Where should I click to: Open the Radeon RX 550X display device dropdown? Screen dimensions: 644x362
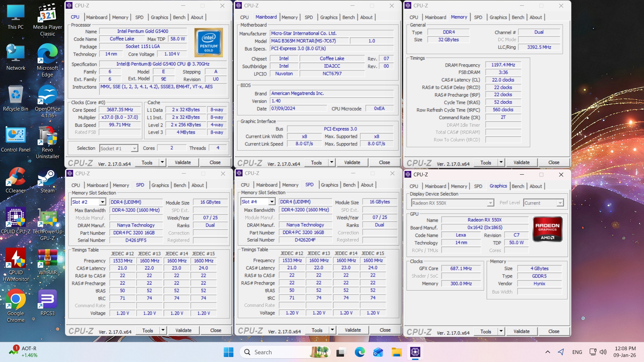[490, 203]
